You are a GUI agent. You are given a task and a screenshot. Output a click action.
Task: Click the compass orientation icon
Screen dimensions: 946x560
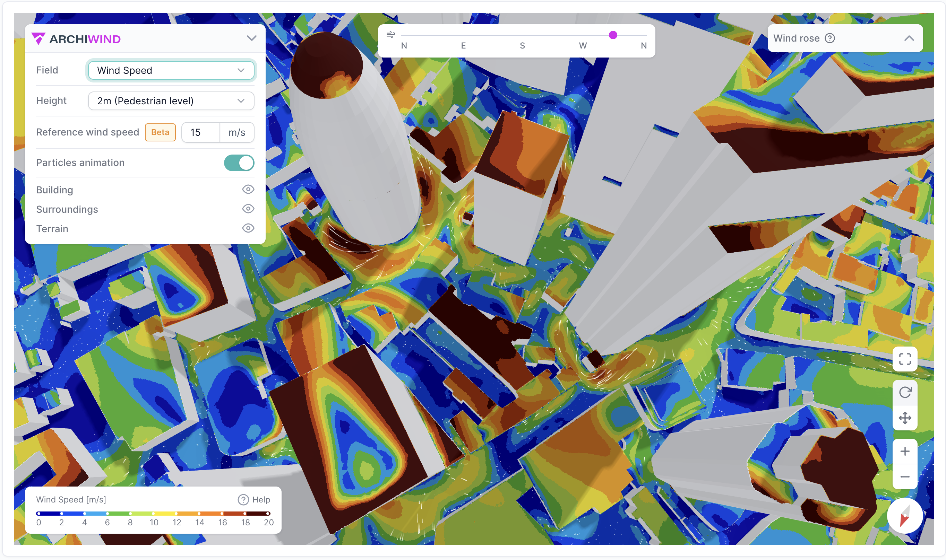tap(904, 516)
